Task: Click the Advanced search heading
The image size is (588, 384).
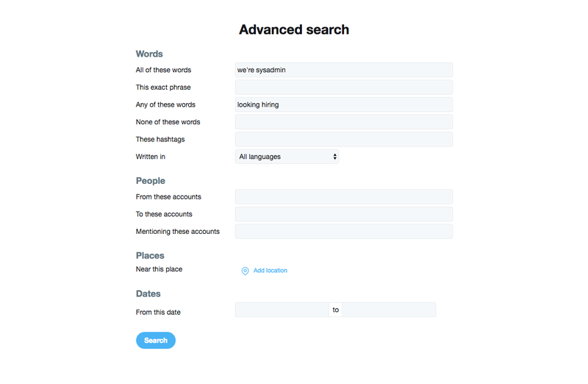Action: (294, 29)
